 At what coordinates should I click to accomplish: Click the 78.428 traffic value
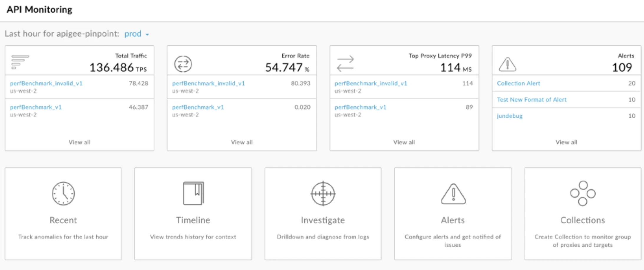(x=138, y=83)
